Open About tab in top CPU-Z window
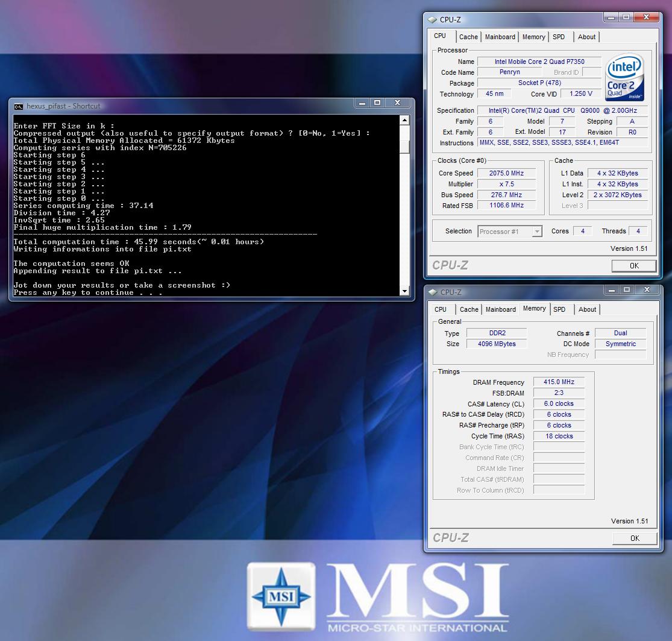 pyautogui.click(x=586, y=37)
